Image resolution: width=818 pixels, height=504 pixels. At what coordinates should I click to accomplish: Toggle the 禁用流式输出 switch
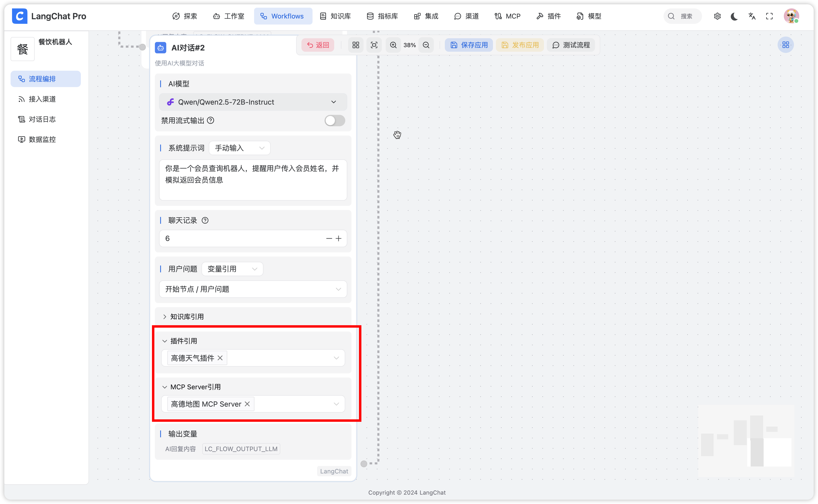point(334,121)
